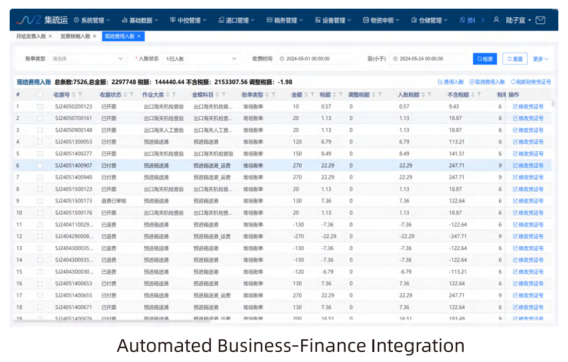Click the horizontal scrollbar below the table
This screenshot has height=362, width=568.
click(112, 321)
